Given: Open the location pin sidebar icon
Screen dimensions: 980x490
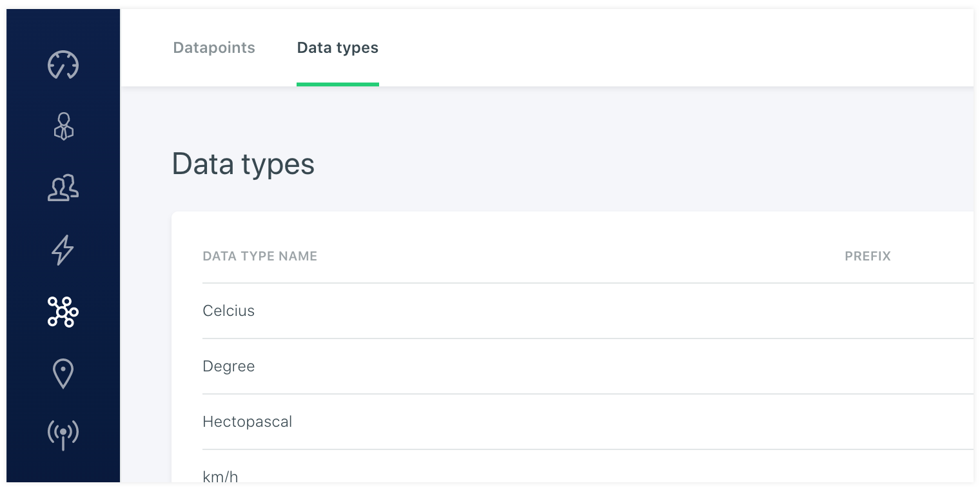Looking at the screenshot, I should point(63,374).
